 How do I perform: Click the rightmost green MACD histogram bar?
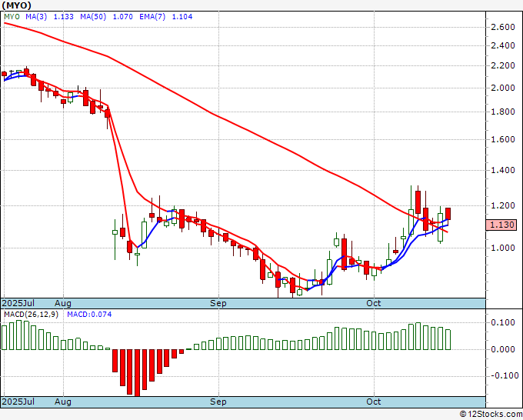pyautogui.click(x=448, y=339)
